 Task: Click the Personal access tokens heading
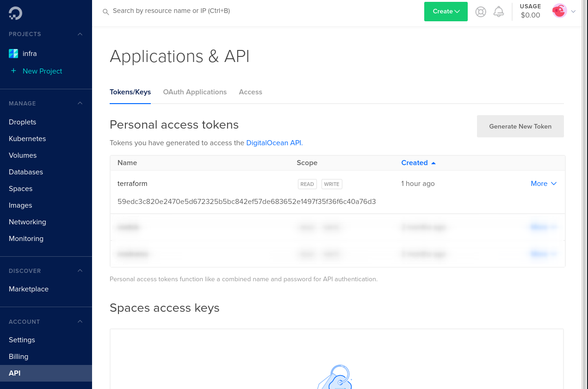[x=174, y=125]
